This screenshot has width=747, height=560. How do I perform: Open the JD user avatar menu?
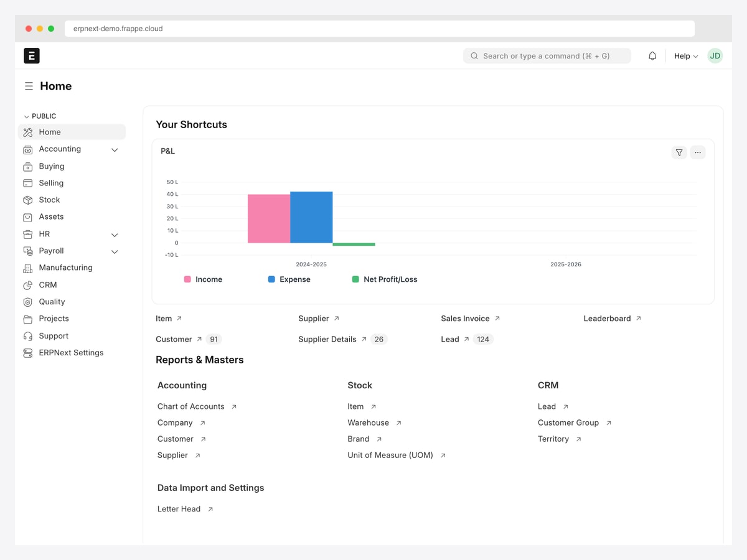tap(715, 56)
